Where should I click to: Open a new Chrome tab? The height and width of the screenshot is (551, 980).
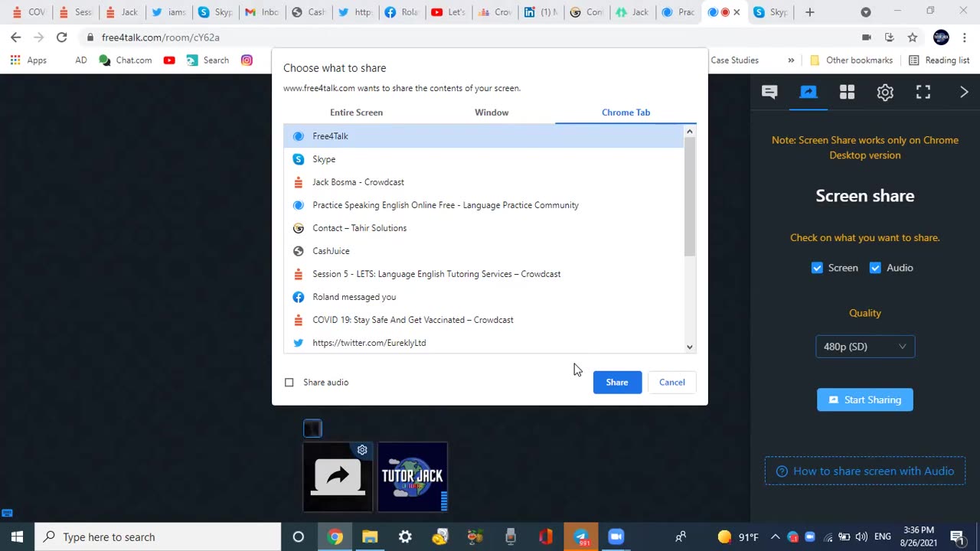[x=809, y=12]
